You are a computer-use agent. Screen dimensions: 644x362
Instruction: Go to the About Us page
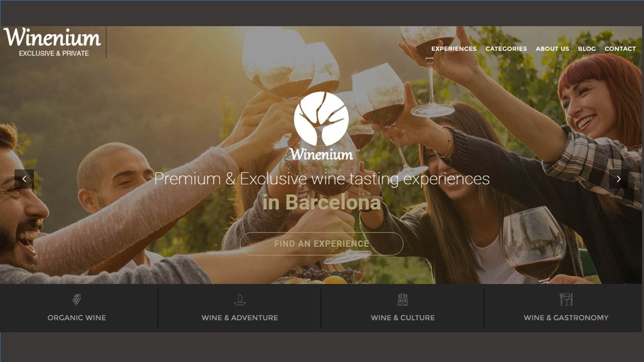coord(552,49)
